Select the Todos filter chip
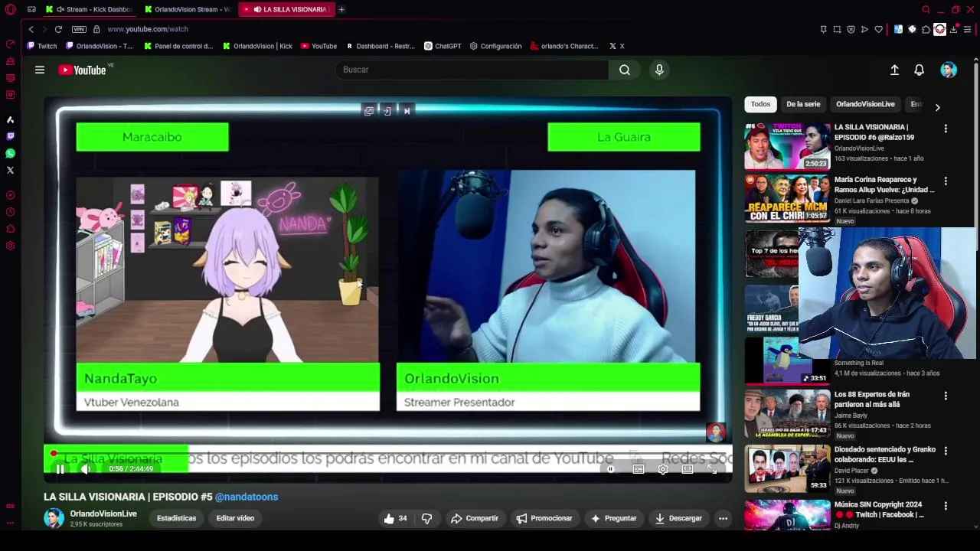 point(760,104)
